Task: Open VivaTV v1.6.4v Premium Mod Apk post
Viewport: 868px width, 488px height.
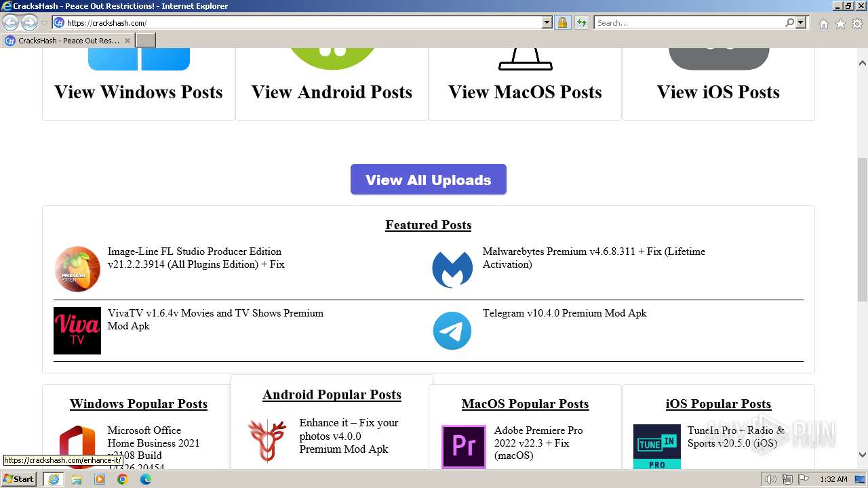Action: point(216,319)
